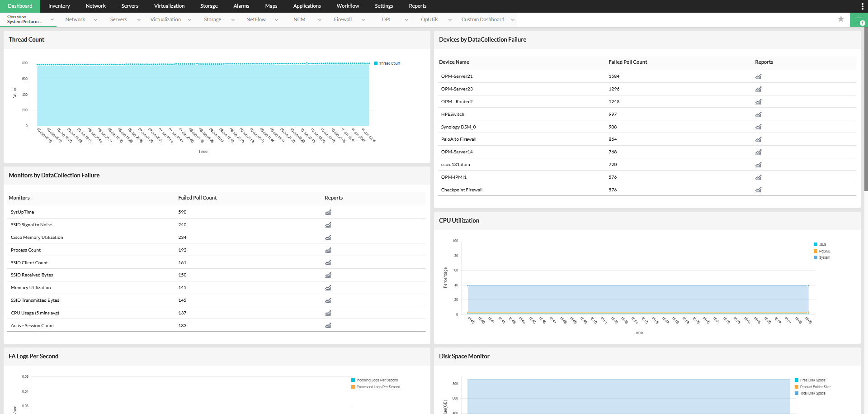Image resolution: width=868 pixels, height=414 pixels.
Task: Star the current Overview dashboard as favorite
Action: point(841,19)
